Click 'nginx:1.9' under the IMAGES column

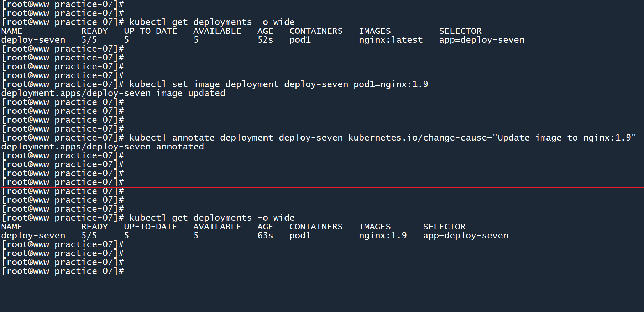coord(383,236)
